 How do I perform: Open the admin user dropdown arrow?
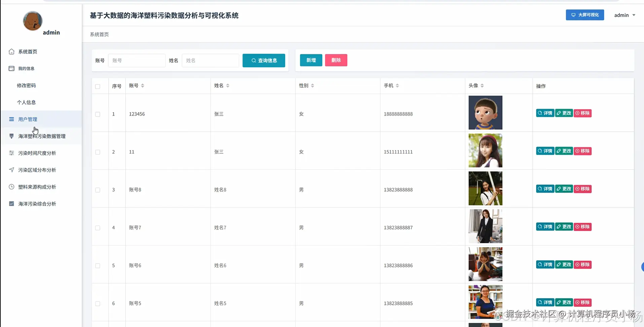pos(634,15)
